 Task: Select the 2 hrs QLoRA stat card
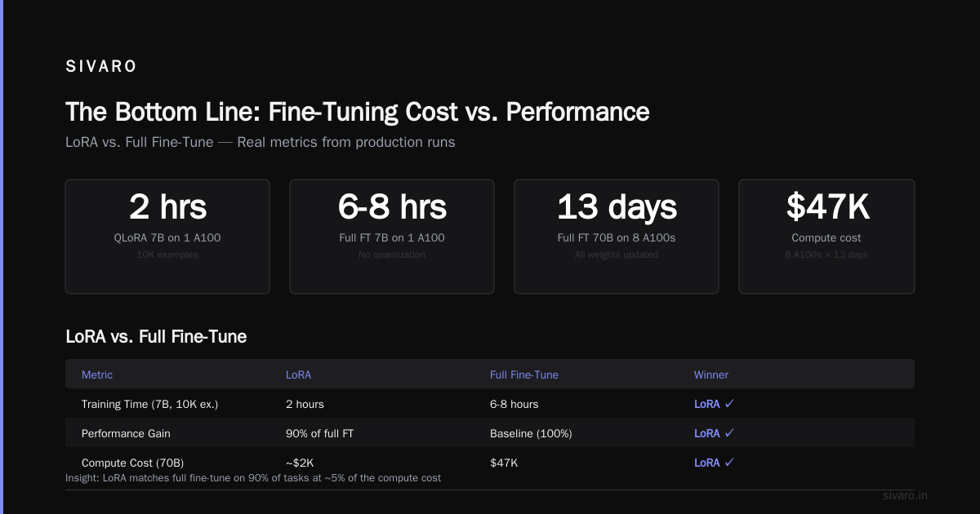[167, 237]
